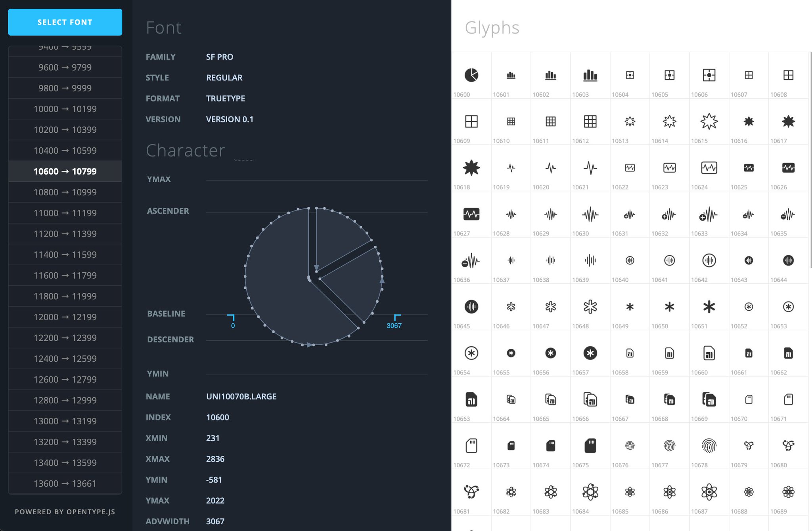Viewport: 812px width, 531px height.
Task: Select circled waveform outline glyph 10642
Action: [x=709, y=261]
